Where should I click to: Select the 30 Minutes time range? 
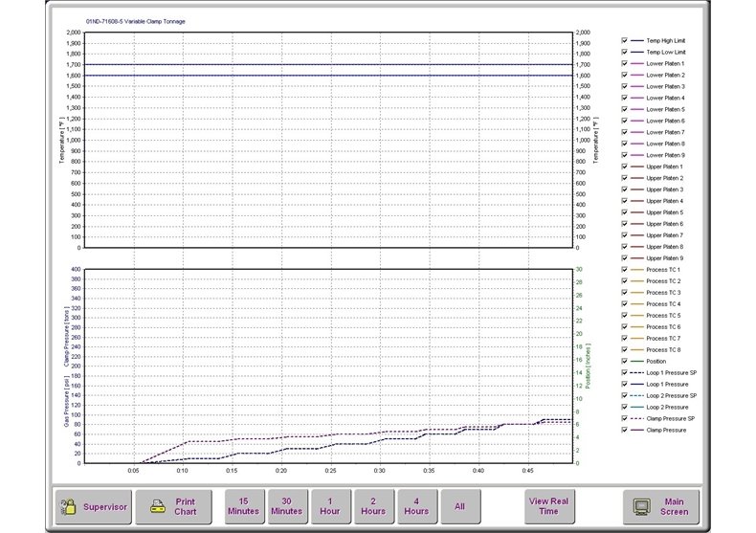pyautogui.click(x=286, y=505)
